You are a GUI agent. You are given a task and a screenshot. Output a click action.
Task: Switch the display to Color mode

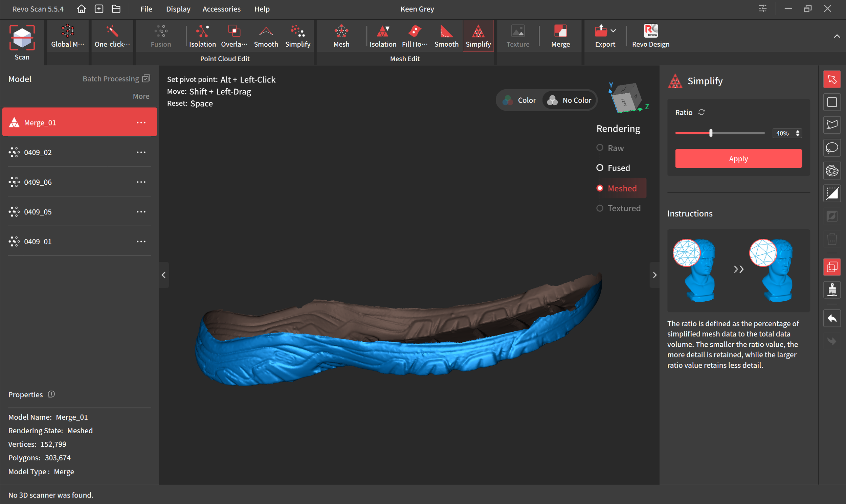click(520, 100)
